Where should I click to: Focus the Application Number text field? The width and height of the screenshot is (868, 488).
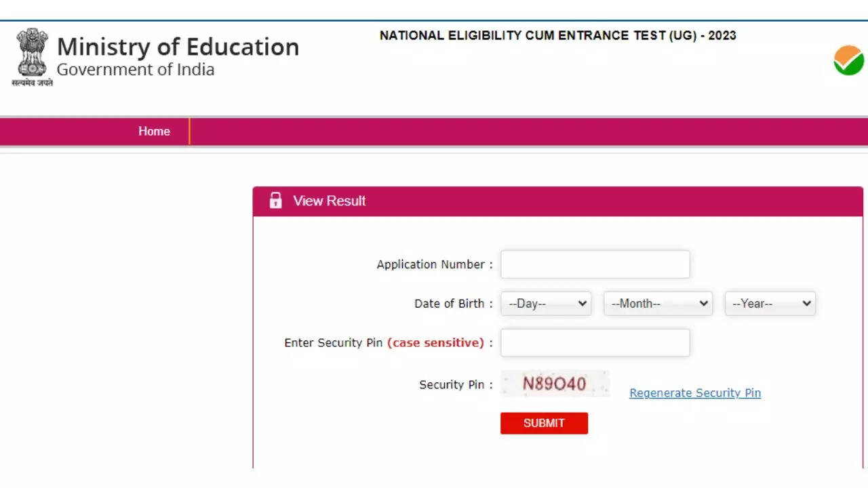(x=595, y=264)
